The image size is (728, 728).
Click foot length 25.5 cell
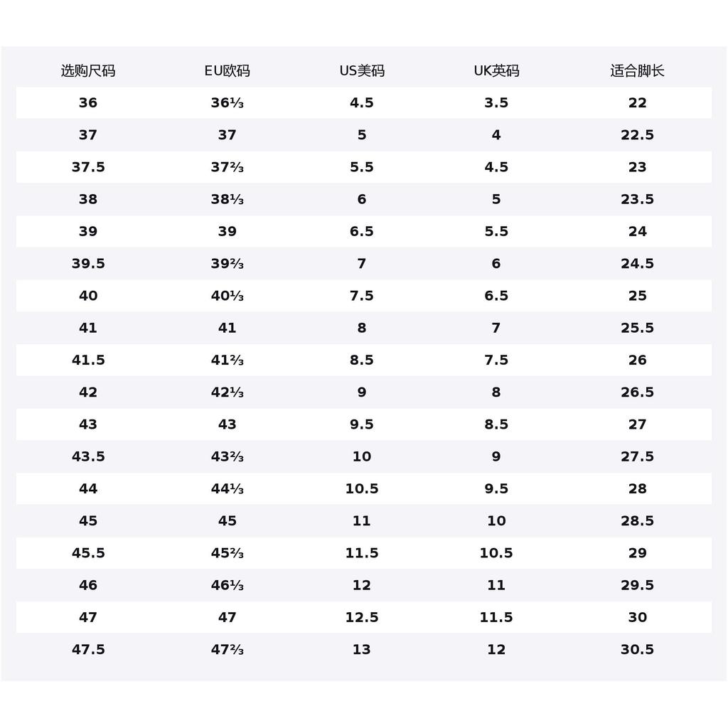coord(637,328)
